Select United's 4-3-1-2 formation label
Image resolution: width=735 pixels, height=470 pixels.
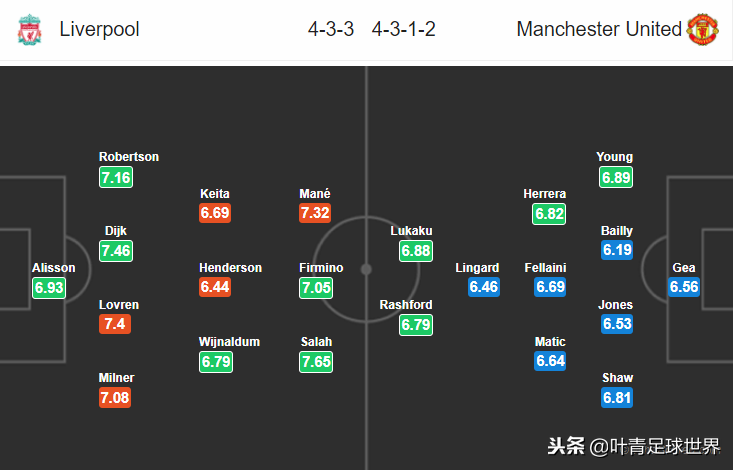pyautogui.click(x=404, y=30)
